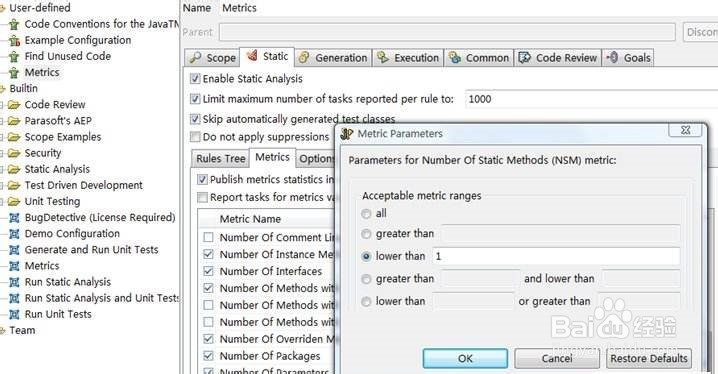Image resolution: width=718 pixels, height=374 pixels.
Task: Uncheck Number Of Interfaces metric
Action: tap(208, 271)
